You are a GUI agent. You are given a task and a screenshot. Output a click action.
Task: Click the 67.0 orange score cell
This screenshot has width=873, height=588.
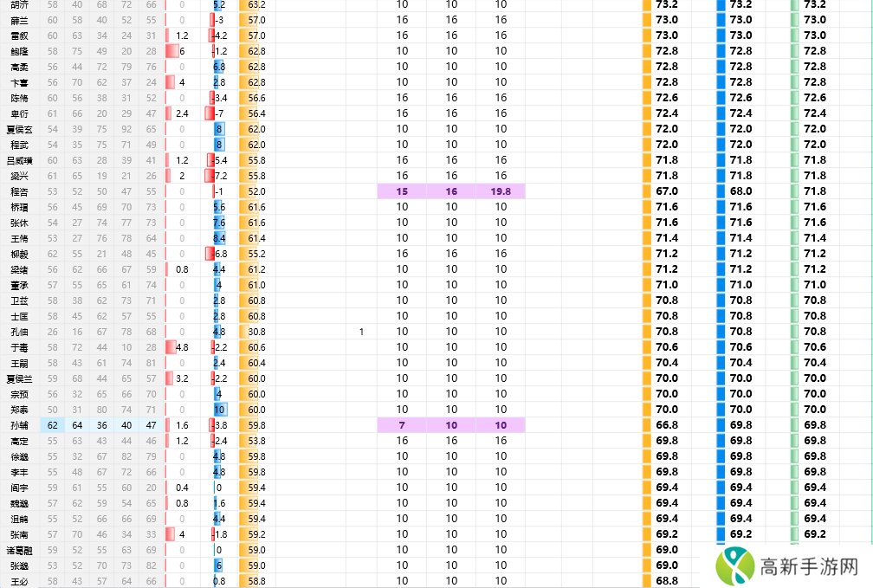point(665,191)
